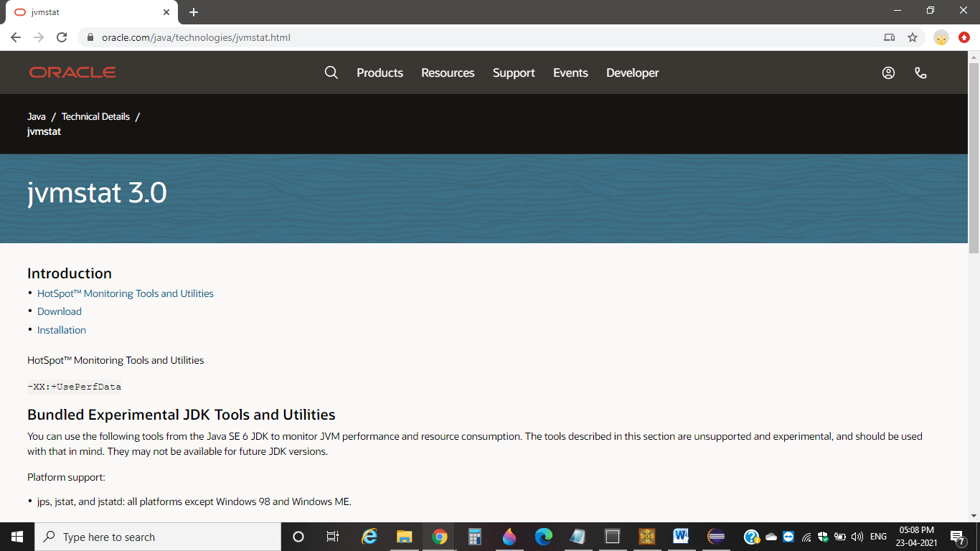Close the jvmstat tab
Screen dimensions: 980x551
point(166,12)
